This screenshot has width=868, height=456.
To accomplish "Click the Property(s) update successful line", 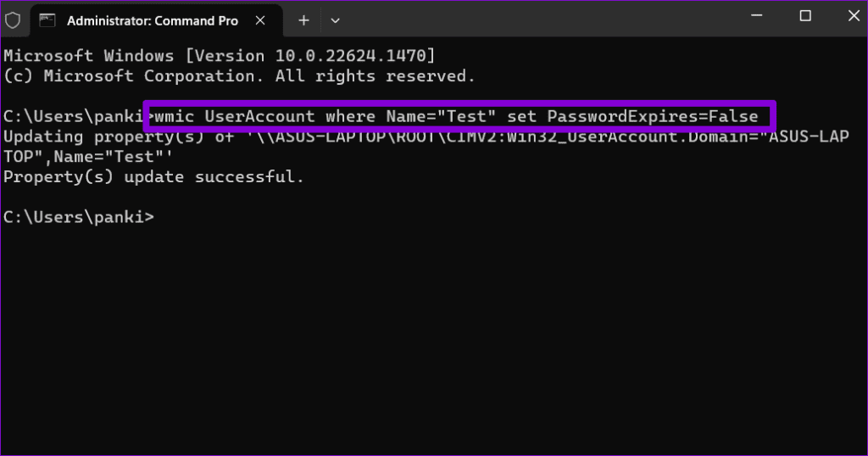I will pyautogui.click(x=153, y=177).
